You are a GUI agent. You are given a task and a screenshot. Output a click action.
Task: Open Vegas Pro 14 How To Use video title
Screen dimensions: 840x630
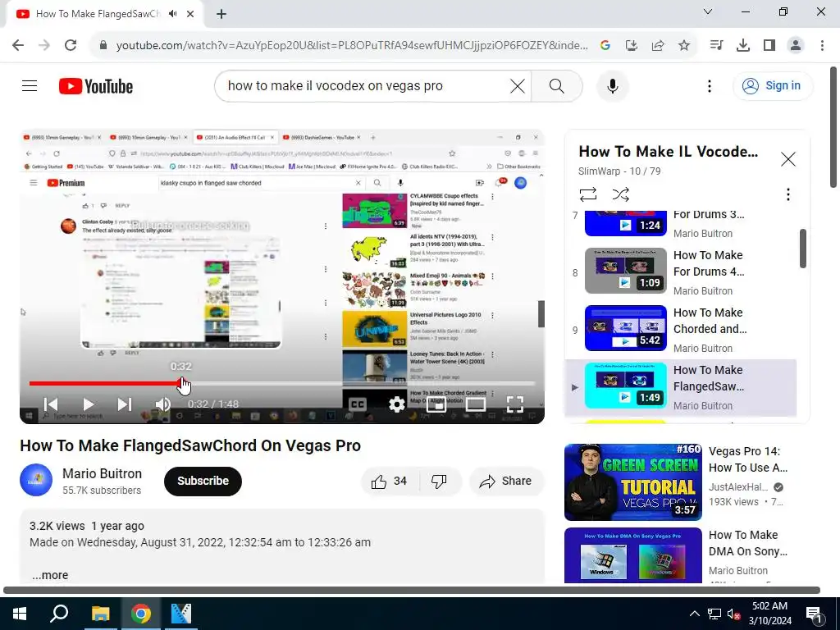[x=748, y=459]
